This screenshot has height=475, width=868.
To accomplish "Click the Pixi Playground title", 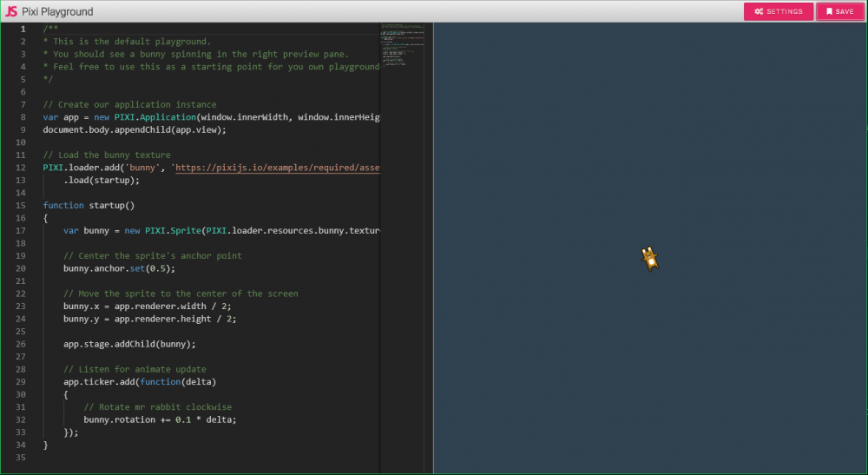I will 57,11.
